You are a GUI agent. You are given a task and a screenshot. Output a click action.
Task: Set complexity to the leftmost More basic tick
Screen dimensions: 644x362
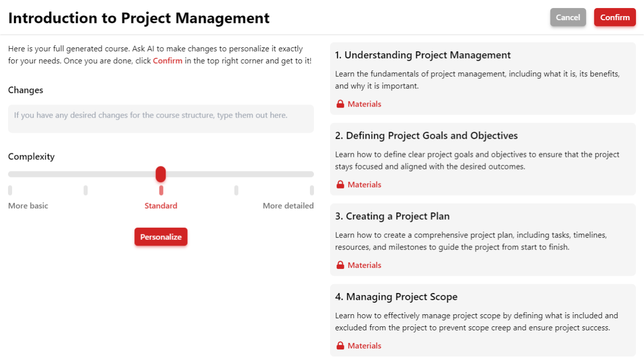tap(10, 190)
